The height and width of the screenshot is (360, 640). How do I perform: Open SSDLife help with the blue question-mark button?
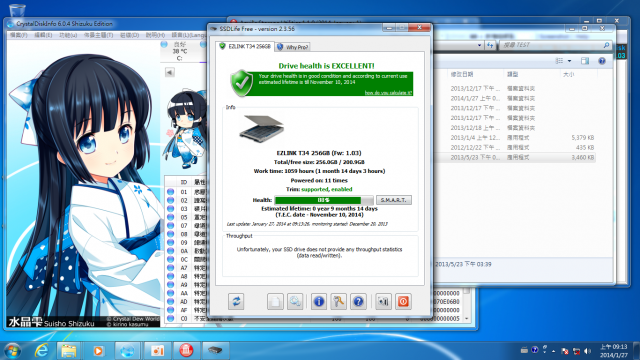click(x=358, y=302)
